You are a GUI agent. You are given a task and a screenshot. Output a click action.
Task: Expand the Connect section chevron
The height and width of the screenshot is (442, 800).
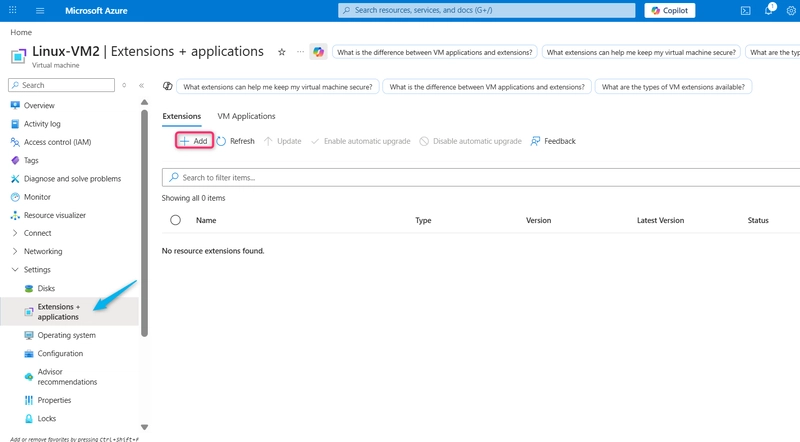click(x=15, y=233)
